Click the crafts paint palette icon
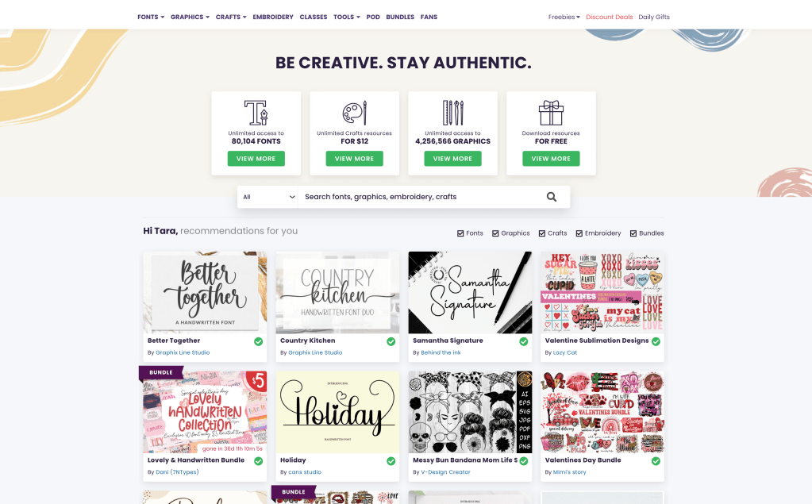Image resolution: width=812 pixels, height=504 pixels. (355, 113)
